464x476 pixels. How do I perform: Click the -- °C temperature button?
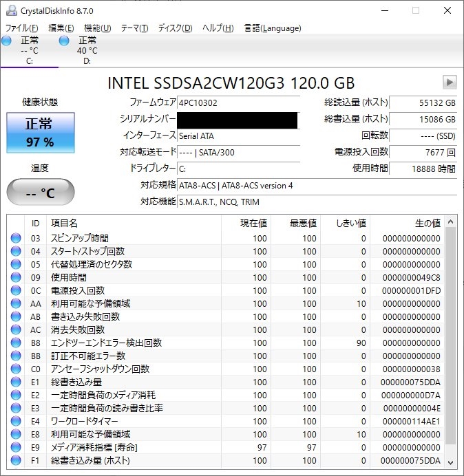click(41, 192)
